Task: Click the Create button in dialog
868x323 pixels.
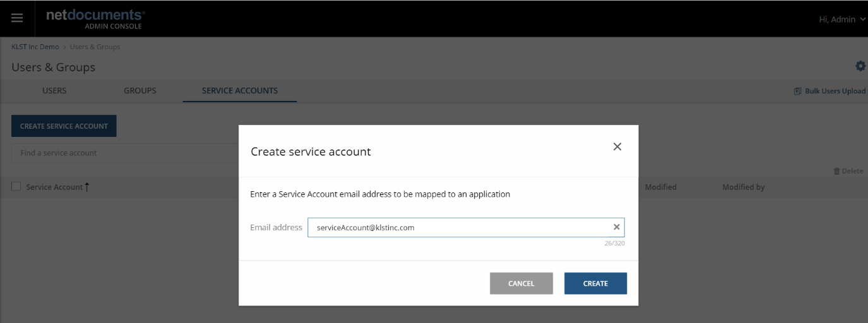Action: 595,283
